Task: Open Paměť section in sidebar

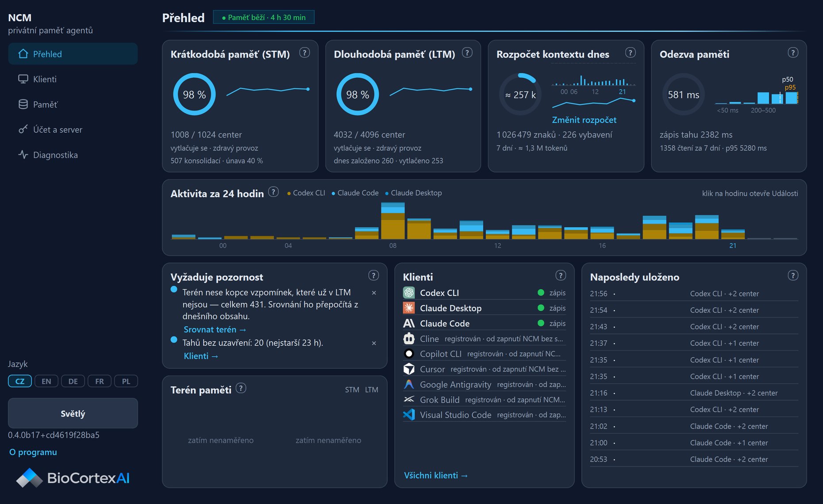Action: pos(73,104)
